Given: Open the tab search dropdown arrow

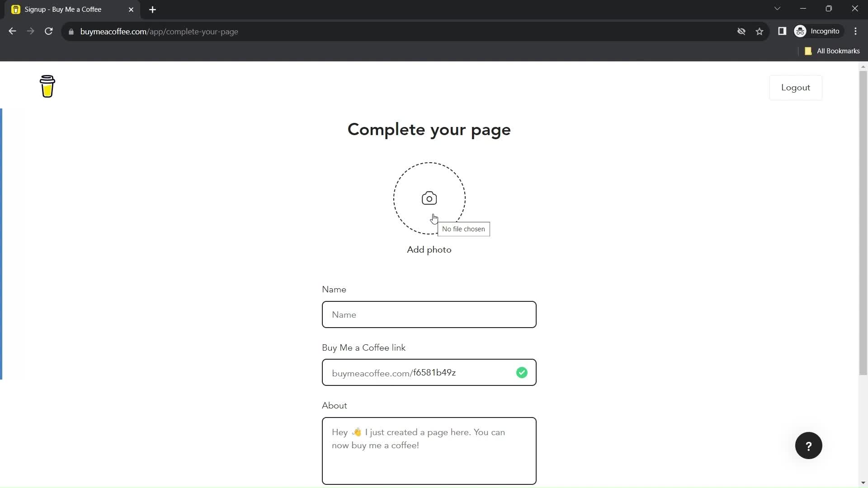Looking at the screenshot, I should (x=777, y=9).
